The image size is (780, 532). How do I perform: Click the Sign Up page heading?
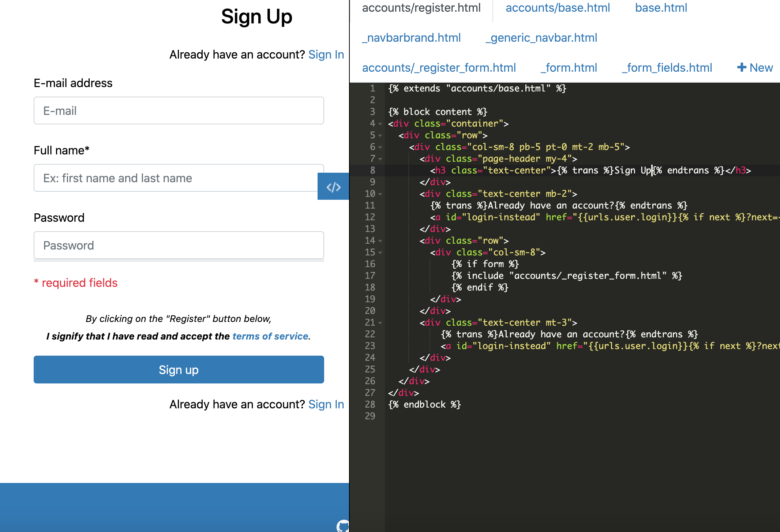(x=256, y=16)
